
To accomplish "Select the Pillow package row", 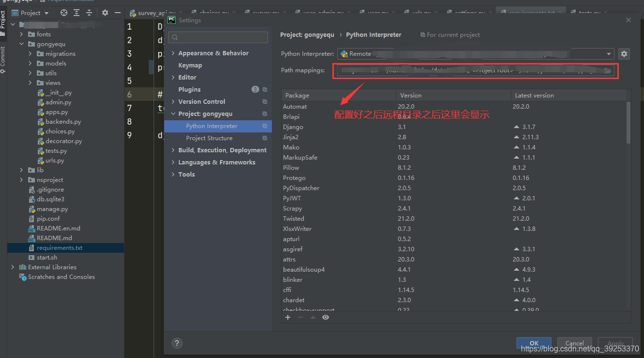I will point(454,168).
